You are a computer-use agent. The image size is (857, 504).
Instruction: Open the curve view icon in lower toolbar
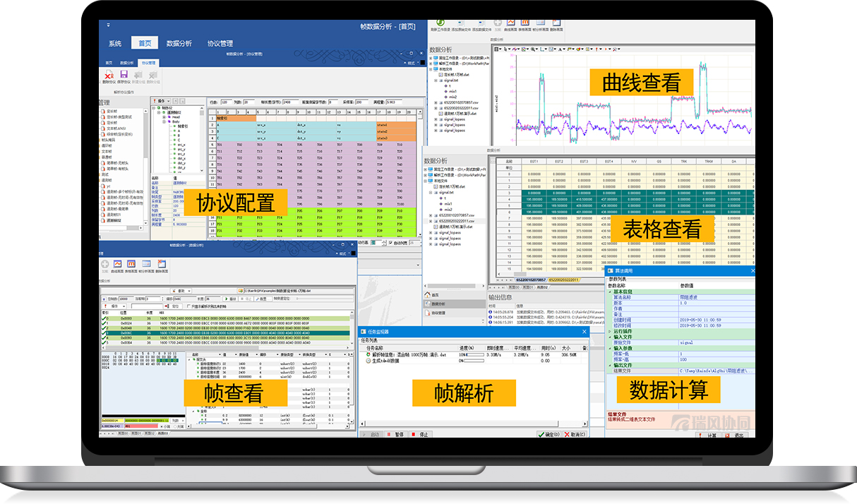point(119,264)
